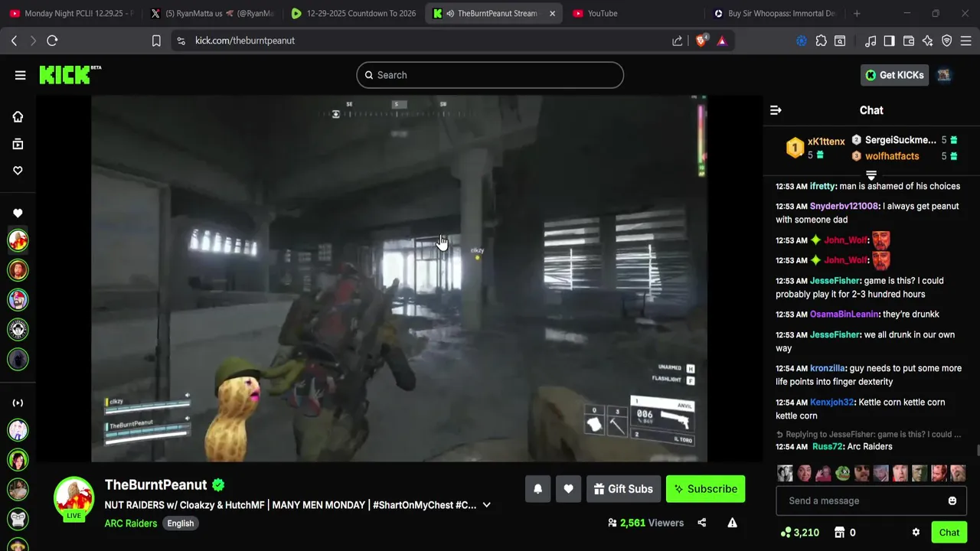This screenshot has height=551, width=980.
Task: Click the Brave Rewards triangle icon
Action: 722,41
